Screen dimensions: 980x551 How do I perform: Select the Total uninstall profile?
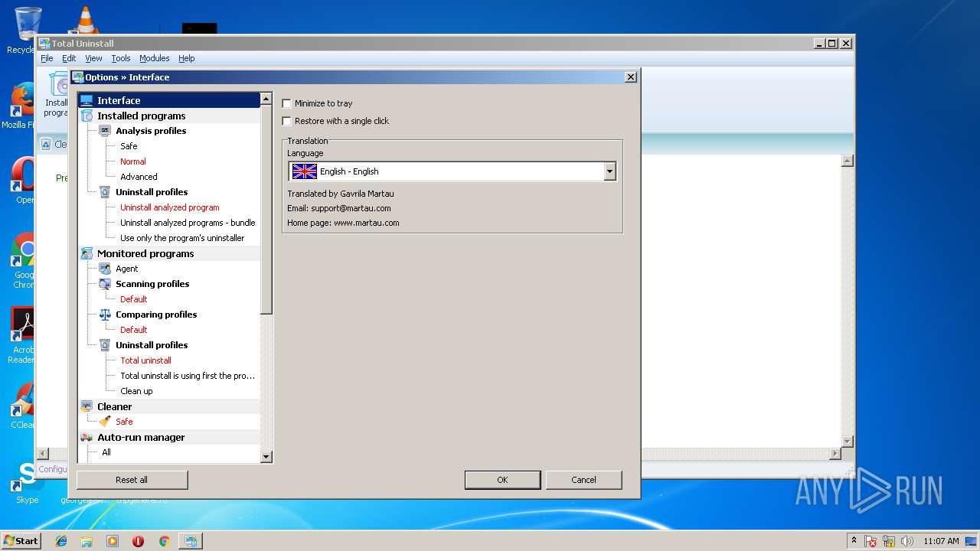pos(145,360)
